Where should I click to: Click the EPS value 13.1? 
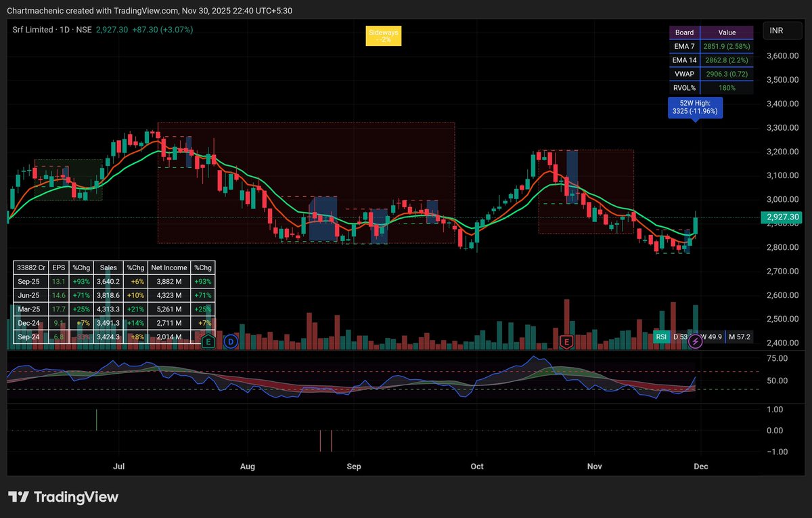[58, 281]
